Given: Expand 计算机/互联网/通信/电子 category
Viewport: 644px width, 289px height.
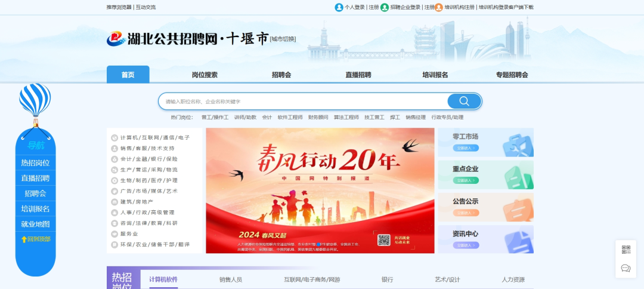Looking at the screenshot, I should point(154,137).
